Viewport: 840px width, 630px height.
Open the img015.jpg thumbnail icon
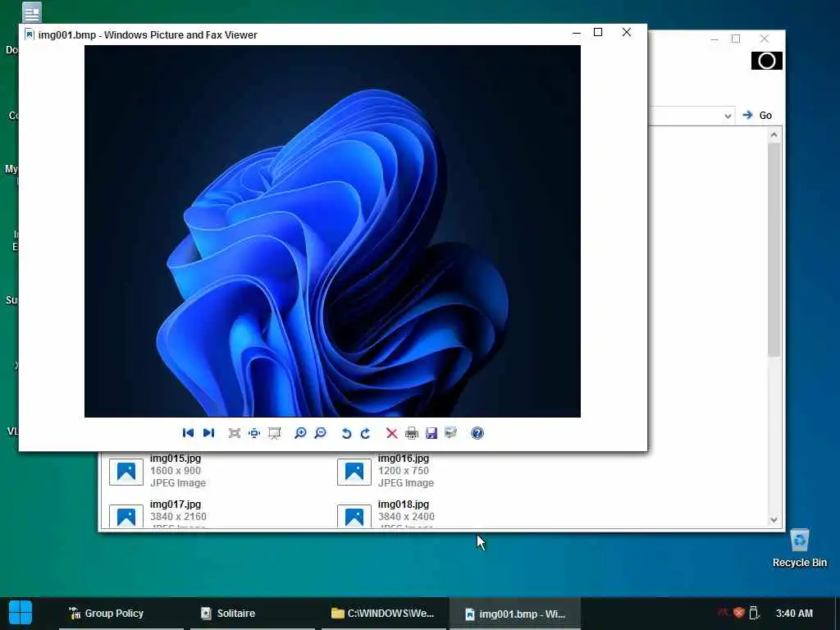[x=126, y=472]
